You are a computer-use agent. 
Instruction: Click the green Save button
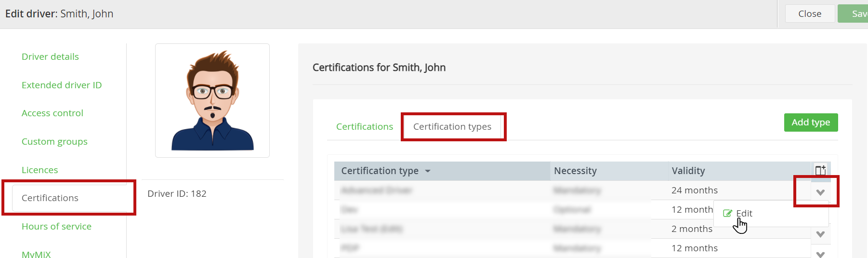click(853, 14)
